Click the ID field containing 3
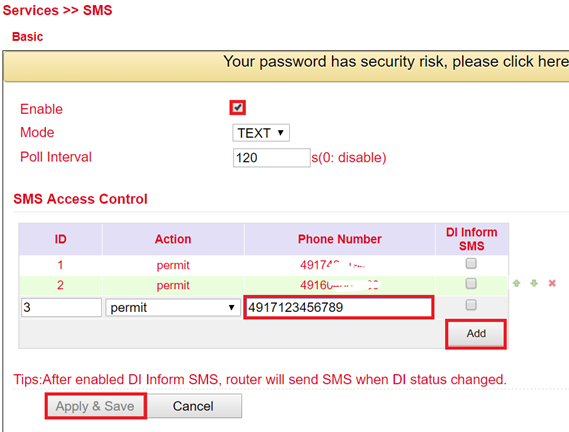 61,307
